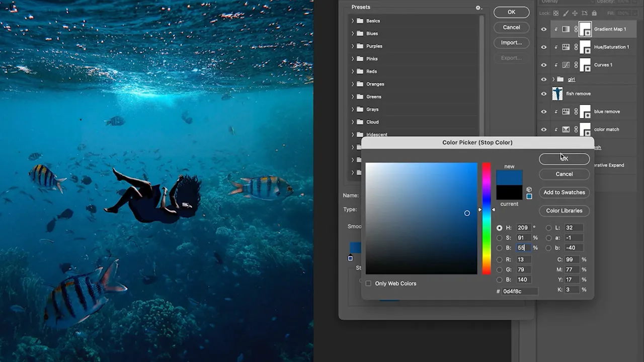Click the color match layer's adjustment icon
This screenshot has height=362, width=644.
[566, 130]
